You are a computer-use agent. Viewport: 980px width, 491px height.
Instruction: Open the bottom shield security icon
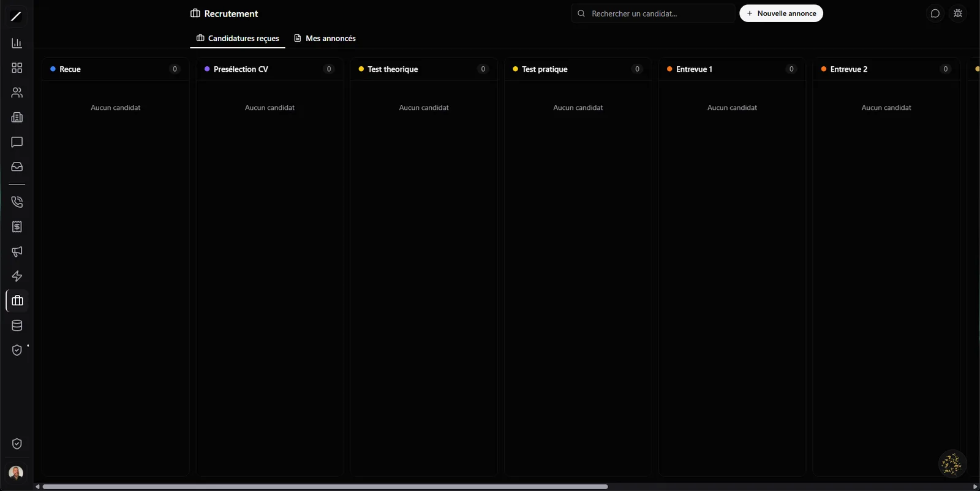[17, 444]
